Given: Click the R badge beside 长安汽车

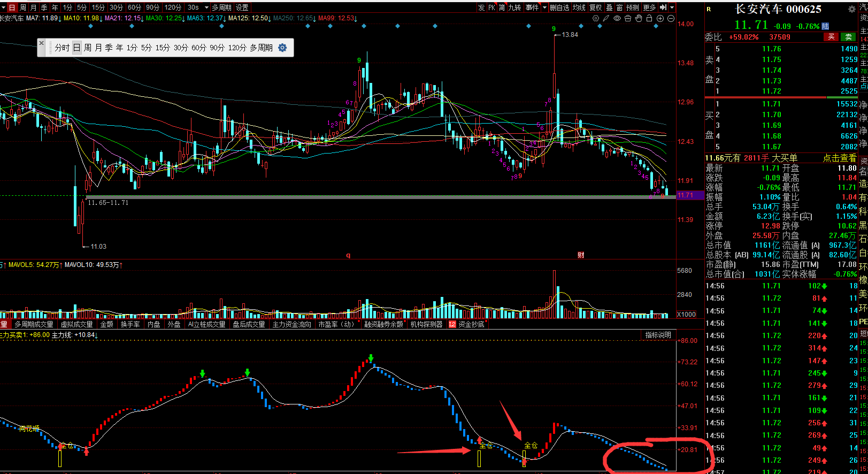Looking at the screenshot, I should [709, 9].
